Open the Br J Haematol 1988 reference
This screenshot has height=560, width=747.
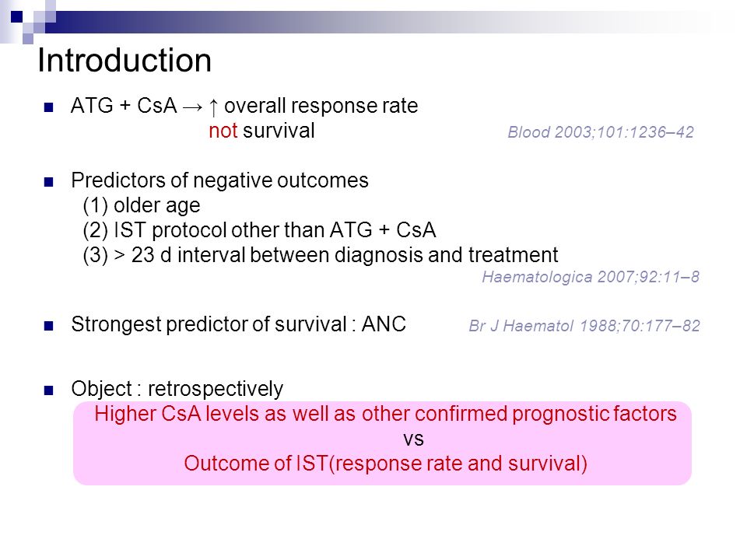coord(584,326)
